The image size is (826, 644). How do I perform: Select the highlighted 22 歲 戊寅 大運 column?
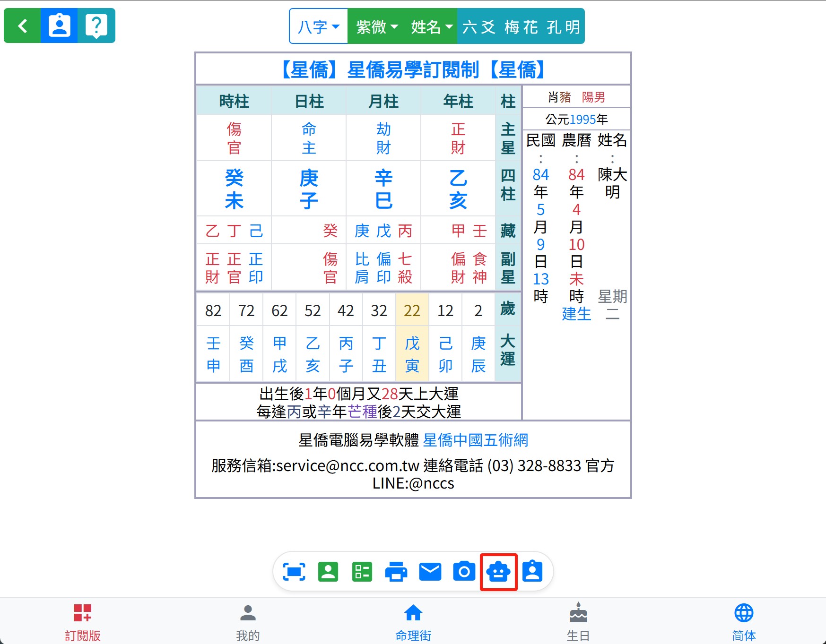[x=412, y=337]
